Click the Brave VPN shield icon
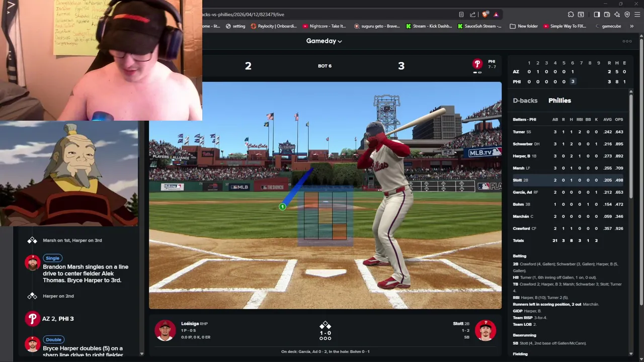The height and width of the screenshot is (362, 644). click(627, 15)
